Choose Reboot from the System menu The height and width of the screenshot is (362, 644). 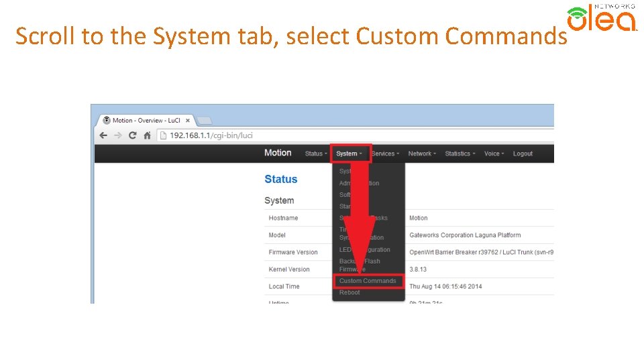tap(350, 293)
